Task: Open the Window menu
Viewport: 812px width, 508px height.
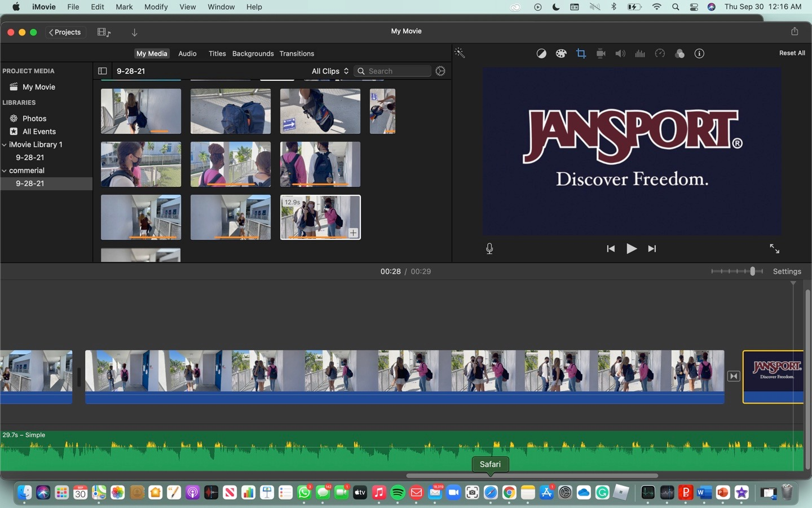Action: coord(221,7)
